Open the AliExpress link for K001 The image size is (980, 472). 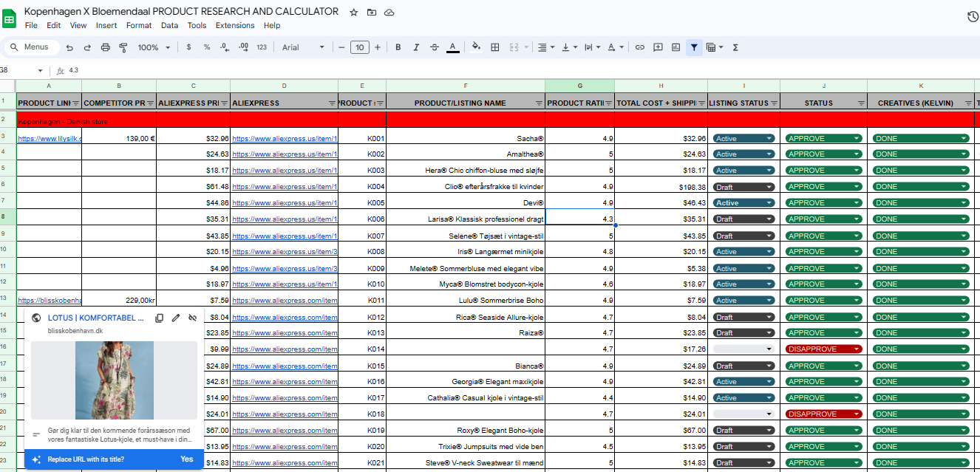pos(285,138)
